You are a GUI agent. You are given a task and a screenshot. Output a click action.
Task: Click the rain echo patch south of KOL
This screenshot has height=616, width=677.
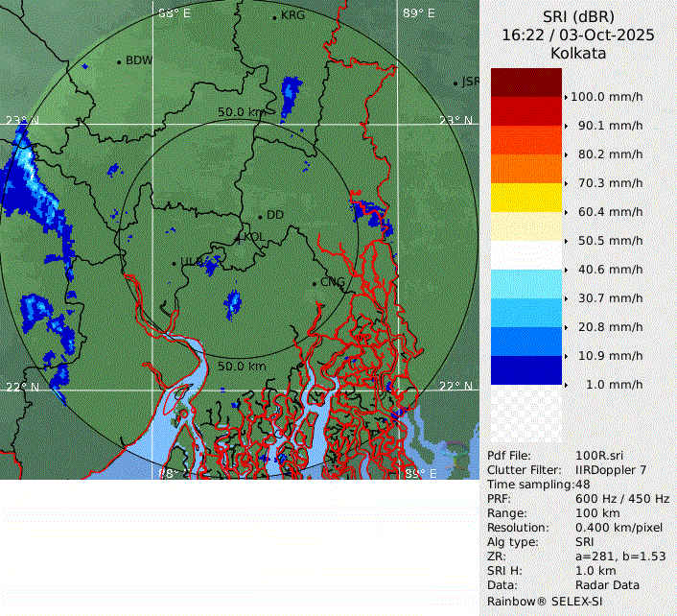click(x=232, y=304)
